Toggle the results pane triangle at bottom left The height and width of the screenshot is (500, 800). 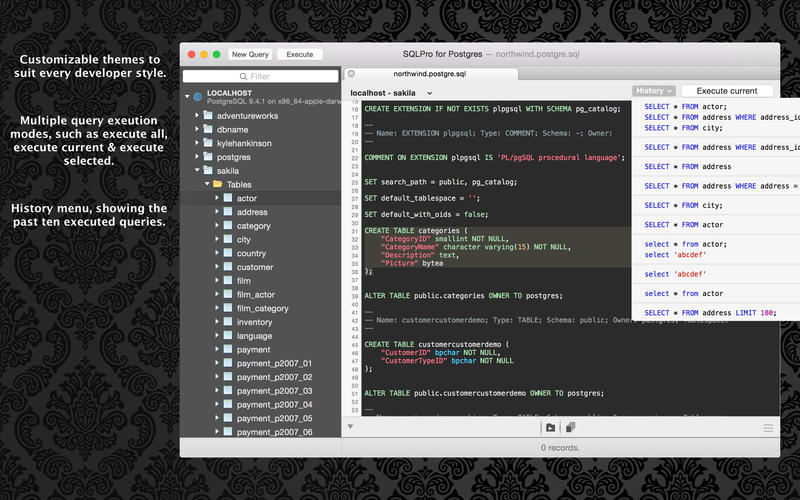(x=350, y=428)
